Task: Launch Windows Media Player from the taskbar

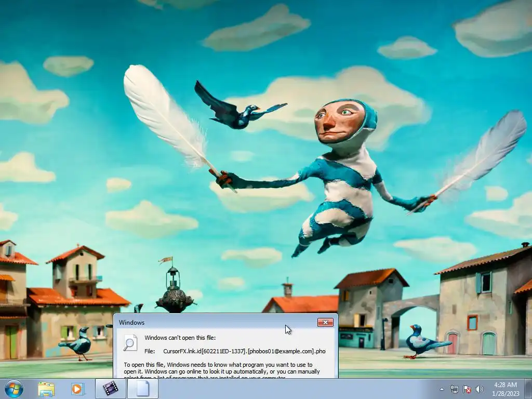Action: click(78, 389)
